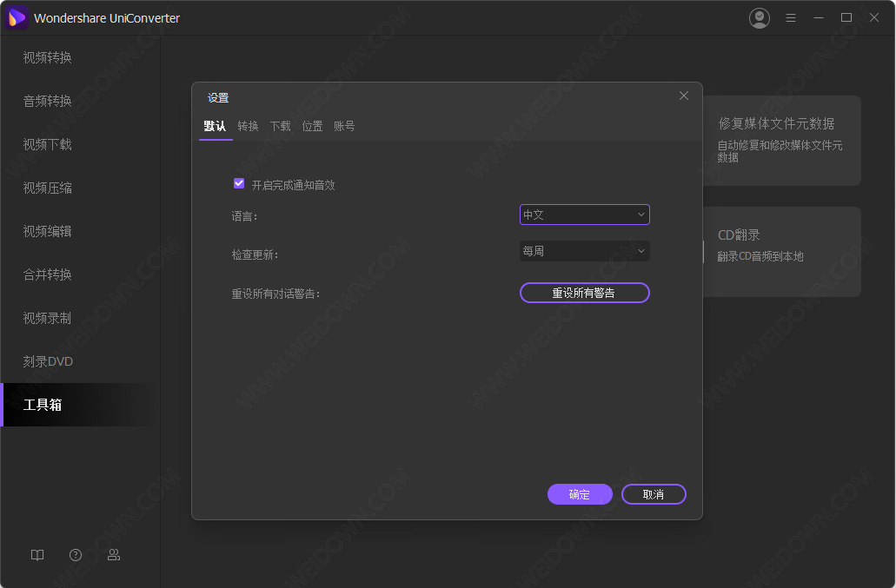Image resolution: width=896 pixels, height=588 pixels.
Task: Open 视频转换 in the sidebar
Action: coord(48,57)
